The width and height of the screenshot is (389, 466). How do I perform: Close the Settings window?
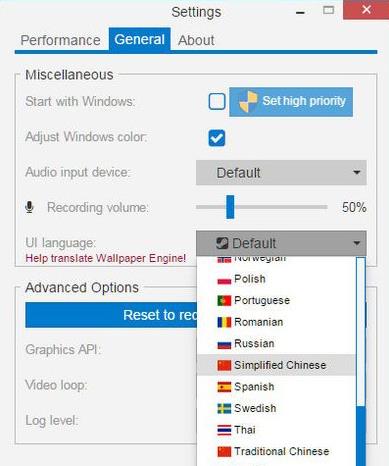coord(366,10)
